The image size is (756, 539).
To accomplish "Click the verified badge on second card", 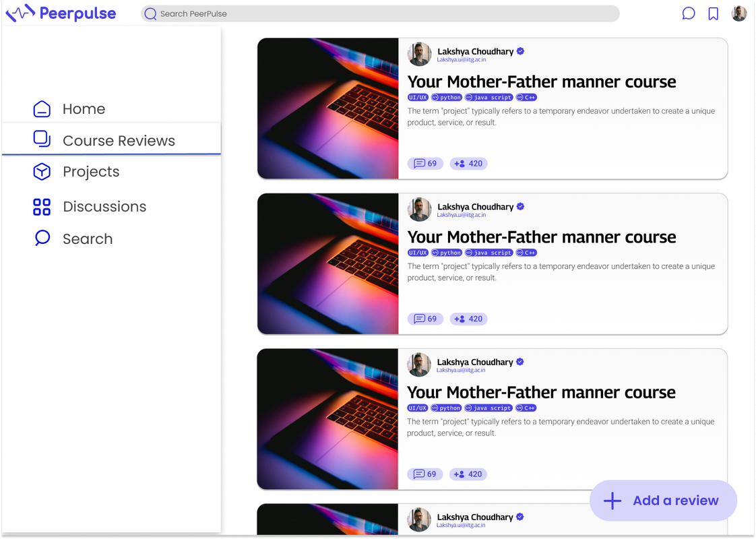I will pos(521,206).
